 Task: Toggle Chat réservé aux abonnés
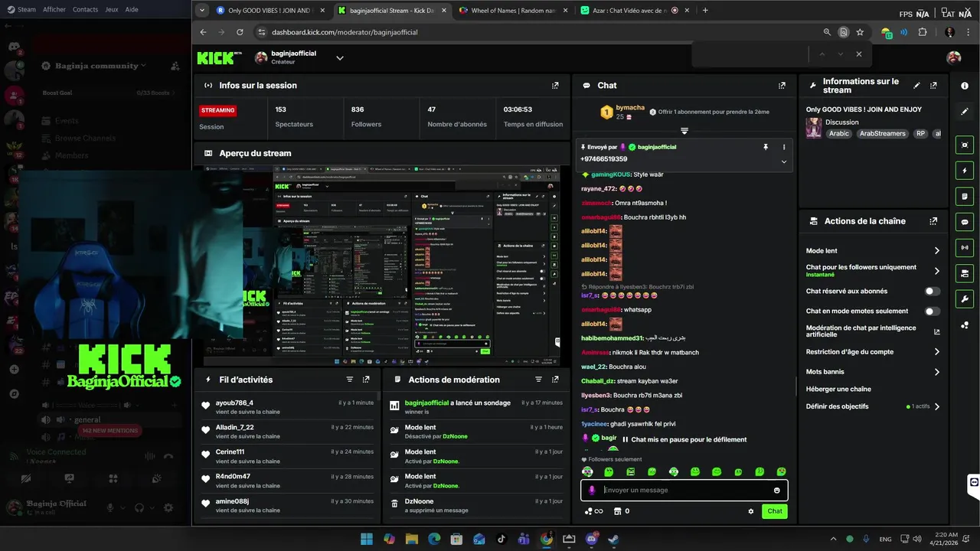[x=932, y=292]
